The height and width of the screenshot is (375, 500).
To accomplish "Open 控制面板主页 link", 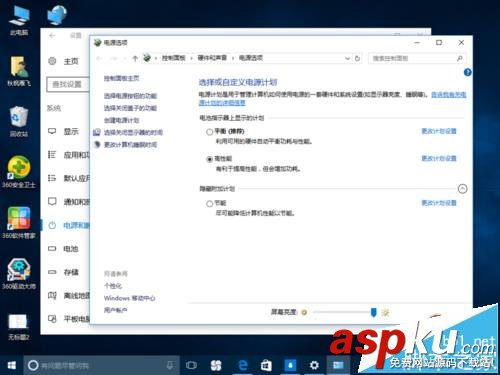I will (121, 78).
